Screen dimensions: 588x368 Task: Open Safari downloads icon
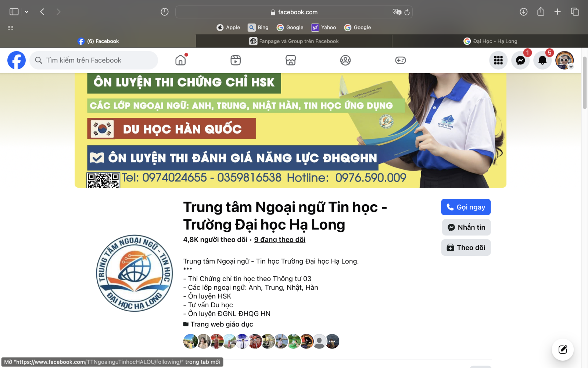tap(524, 12)
